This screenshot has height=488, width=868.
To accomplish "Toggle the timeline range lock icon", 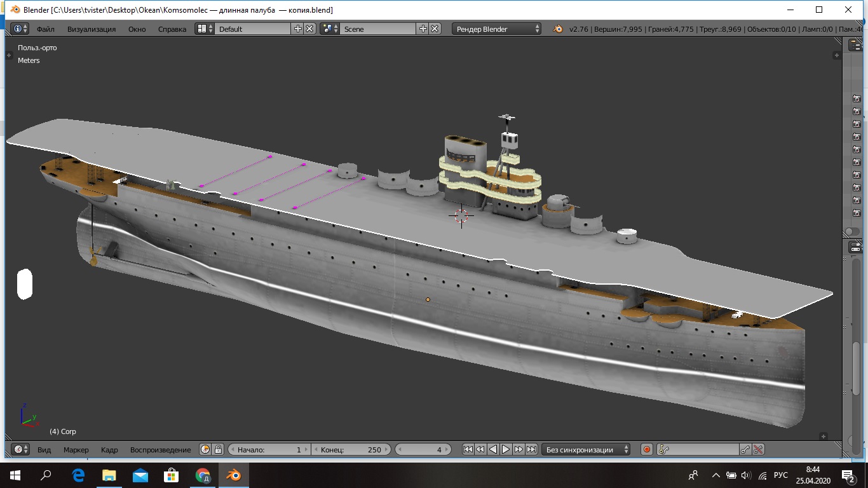I will (x=217, y=449).
